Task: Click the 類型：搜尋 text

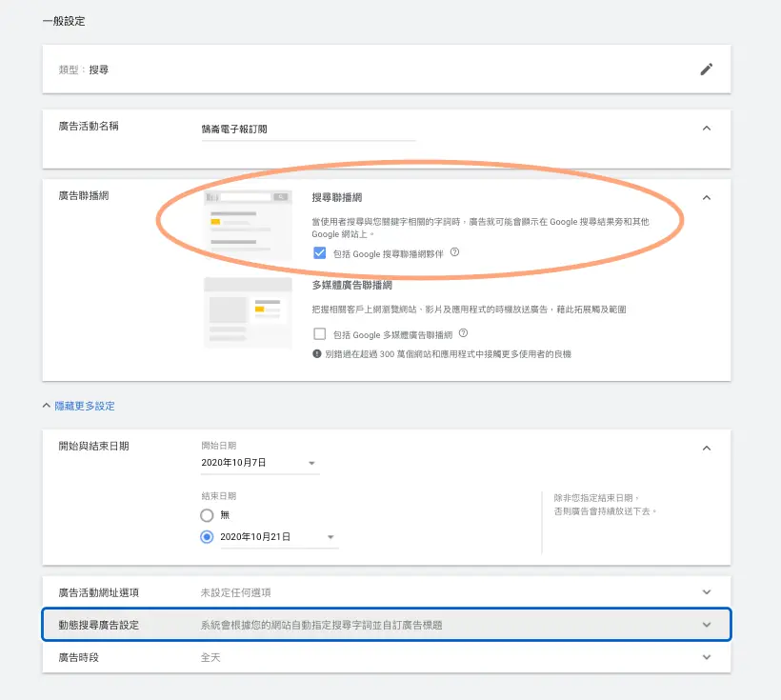Action: (84, 70)
